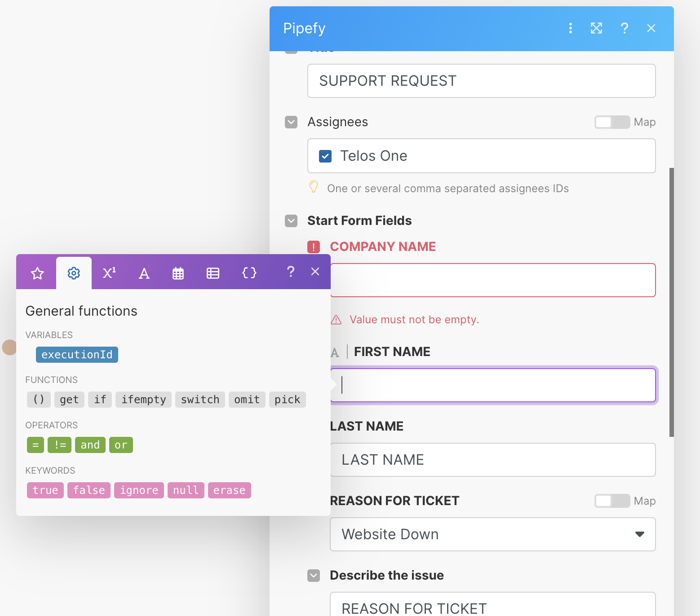Screen dimensions: 700x616
Task: Open functions panel help
Action: [291, 272]
